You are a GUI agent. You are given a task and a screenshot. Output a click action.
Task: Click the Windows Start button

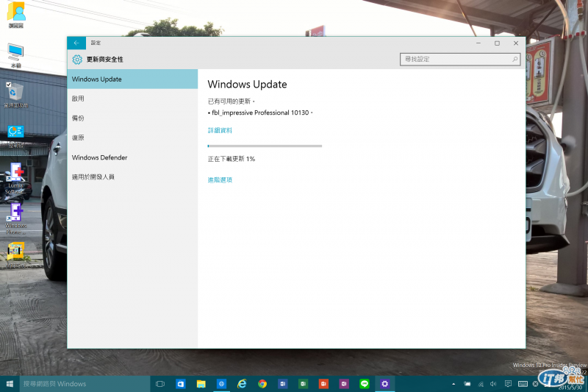click(10, 384)
